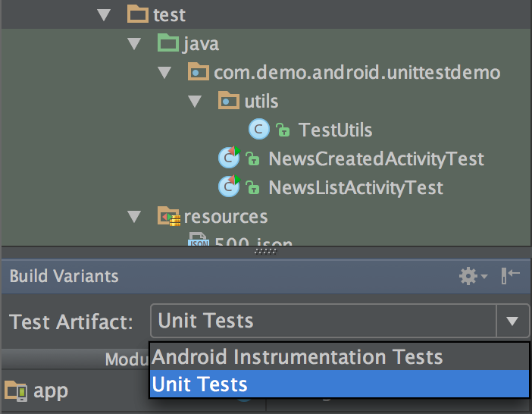Click the NewsCreatedActivityTest class icon
This screenshot has width=532, height=414.
(x=229, y=158)
